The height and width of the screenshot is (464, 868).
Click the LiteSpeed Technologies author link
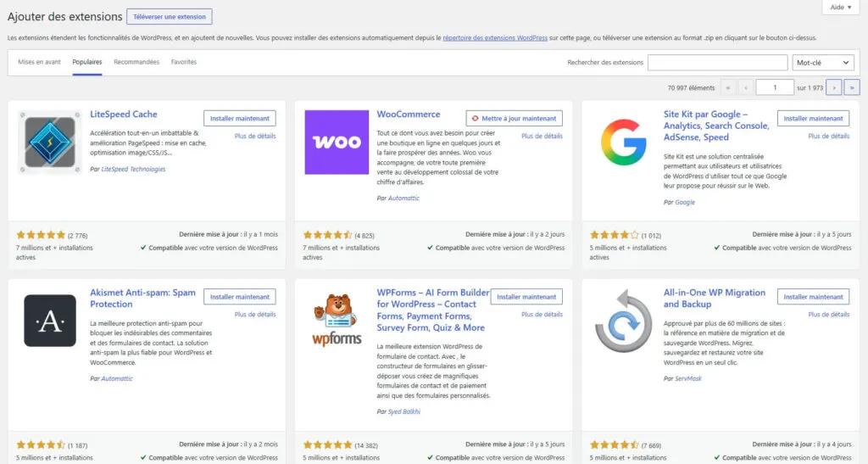(133, 170)
